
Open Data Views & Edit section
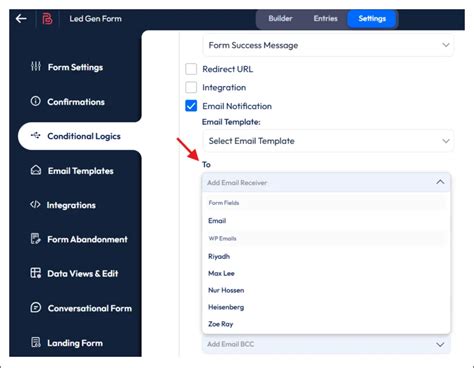click(x=83, y=274)
